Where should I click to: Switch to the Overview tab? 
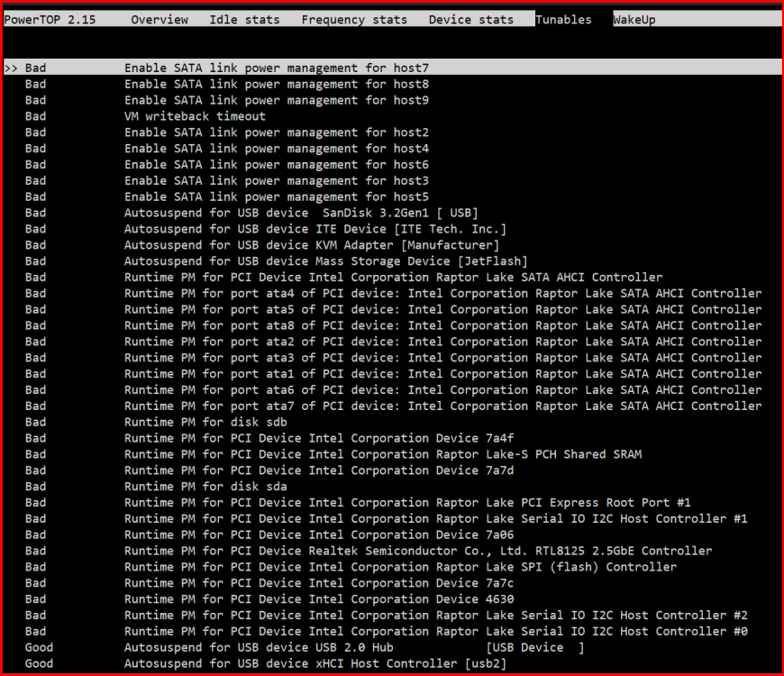[160, 20]
